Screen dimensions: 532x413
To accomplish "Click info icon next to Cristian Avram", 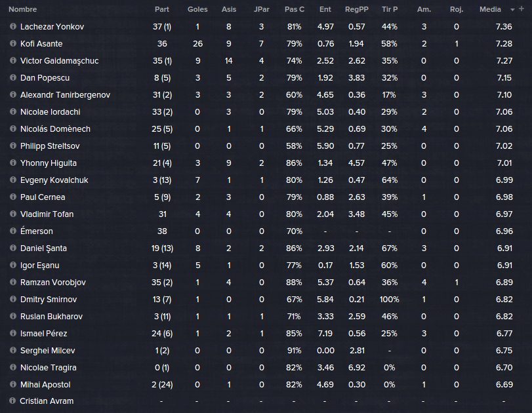I will 12,401.
